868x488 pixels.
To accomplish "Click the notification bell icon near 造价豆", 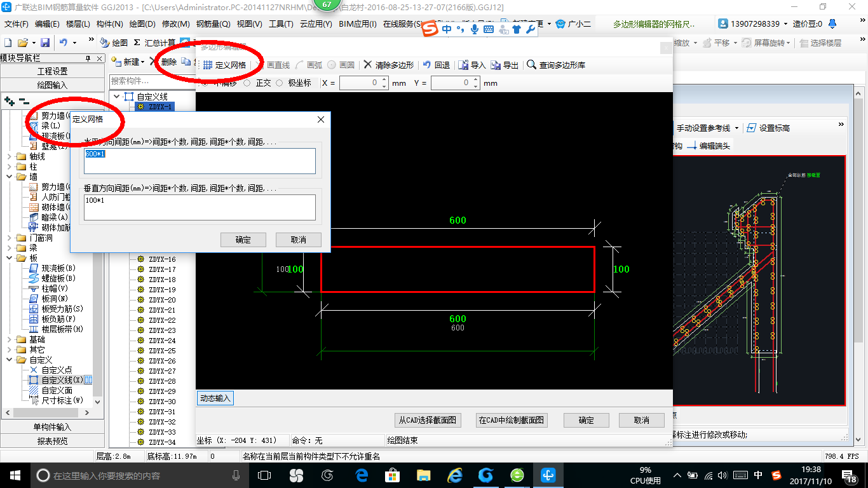I will [832, 24].
